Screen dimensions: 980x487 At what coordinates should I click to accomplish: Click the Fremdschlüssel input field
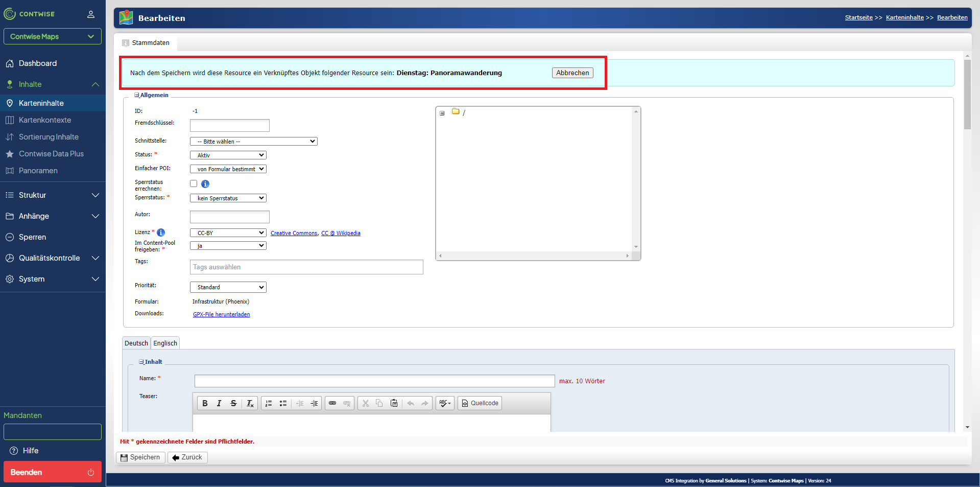[x=230, y=125]
